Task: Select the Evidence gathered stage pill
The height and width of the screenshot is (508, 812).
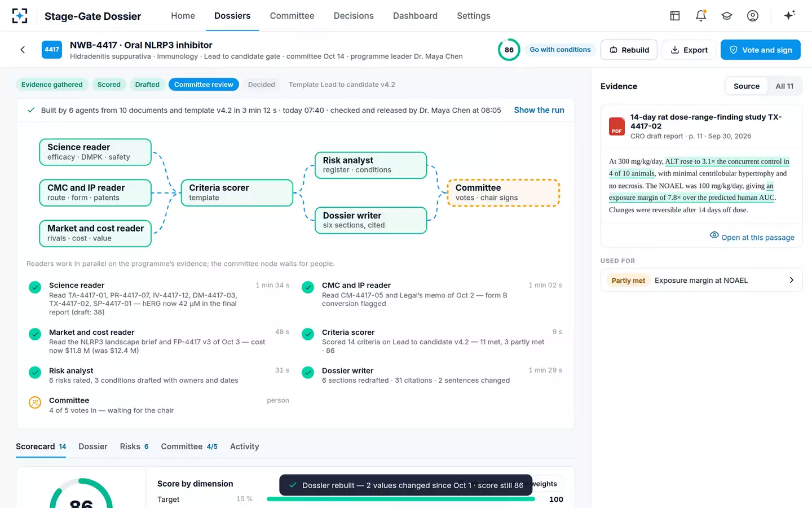Action: (52, 85)
